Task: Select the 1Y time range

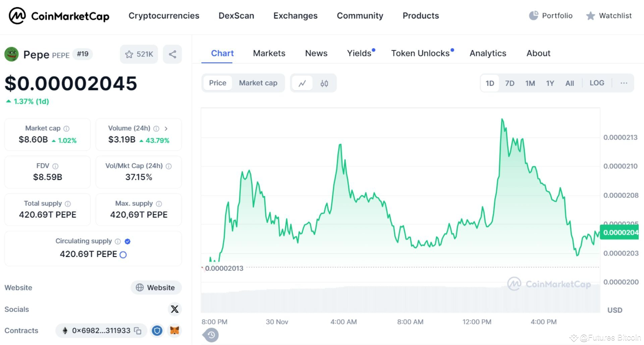Action: point(550,83)
